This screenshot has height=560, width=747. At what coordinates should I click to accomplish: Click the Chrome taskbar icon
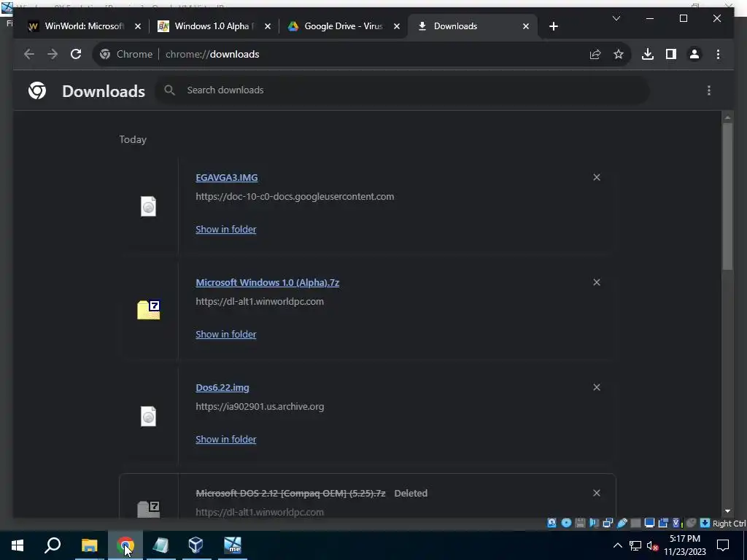[x=125, y=545]
